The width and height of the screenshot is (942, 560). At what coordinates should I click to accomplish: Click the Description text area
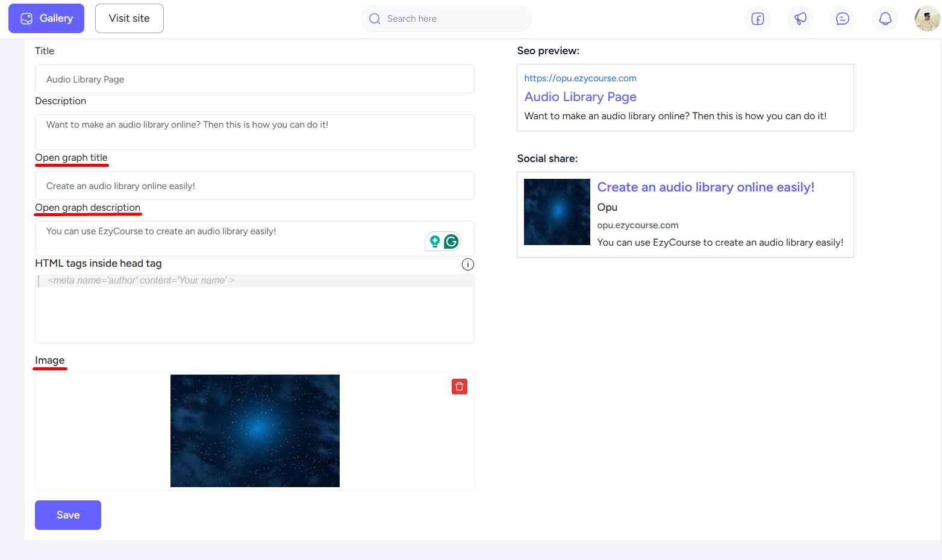[x=255, y=132]
